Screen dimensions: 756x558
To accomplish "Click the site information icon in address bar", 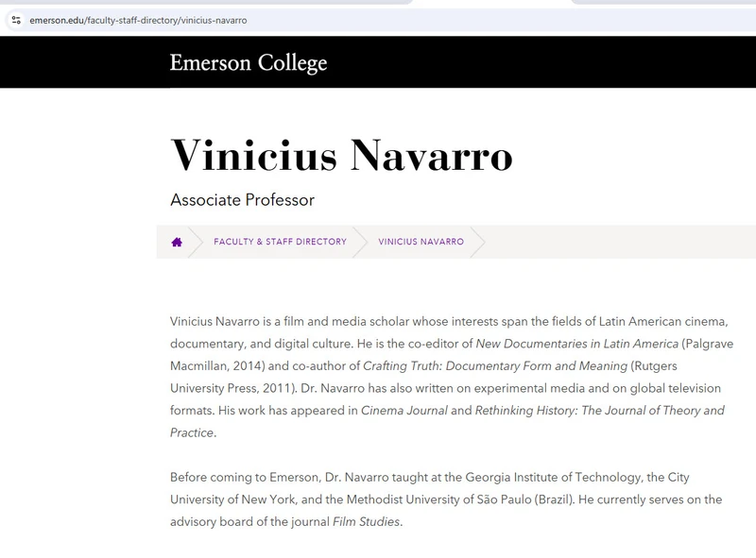I will (x=16, y=20).
